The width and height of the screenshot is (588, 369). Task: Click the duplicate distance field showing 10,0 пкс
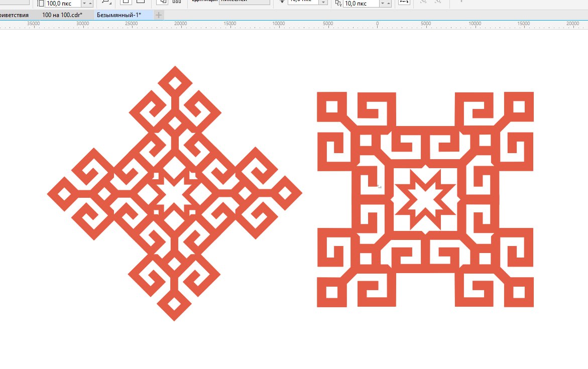(x=360, y=4)
